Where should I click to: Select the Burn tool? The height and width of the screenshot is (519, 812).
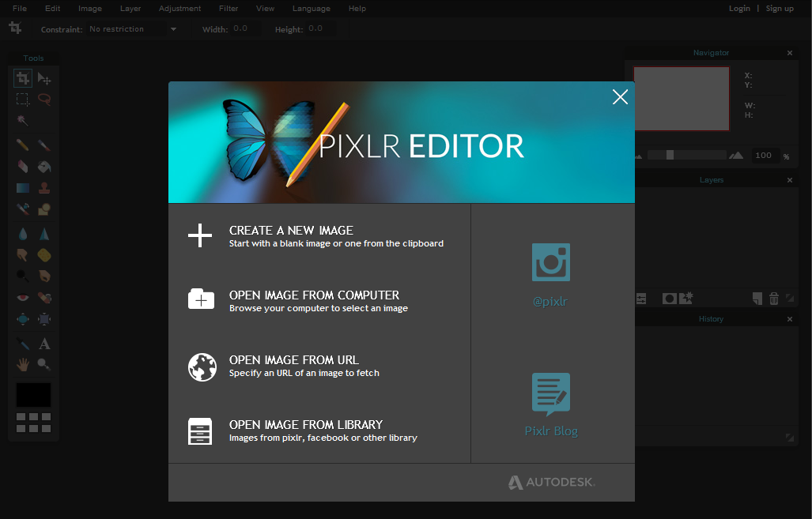point(44,276)
